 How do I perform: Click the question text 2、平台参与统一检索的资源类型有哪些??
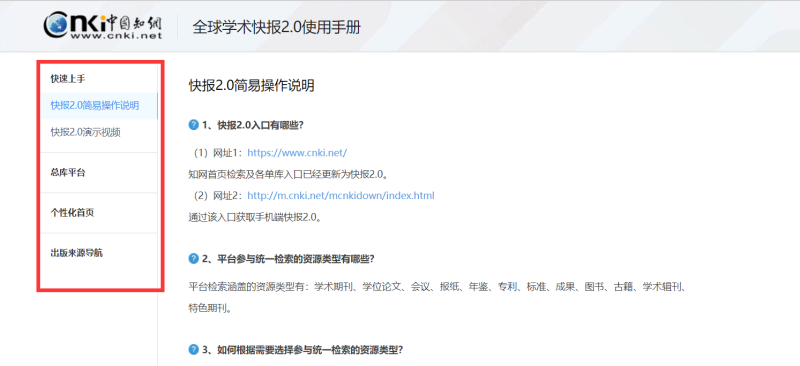(x=289, y=259)
